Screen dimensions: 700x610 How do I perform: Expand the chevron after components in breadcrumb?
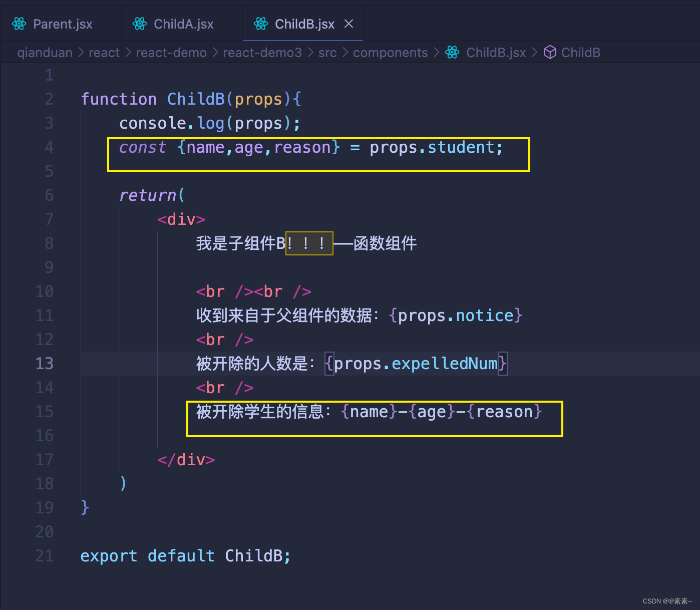point(436,53)
